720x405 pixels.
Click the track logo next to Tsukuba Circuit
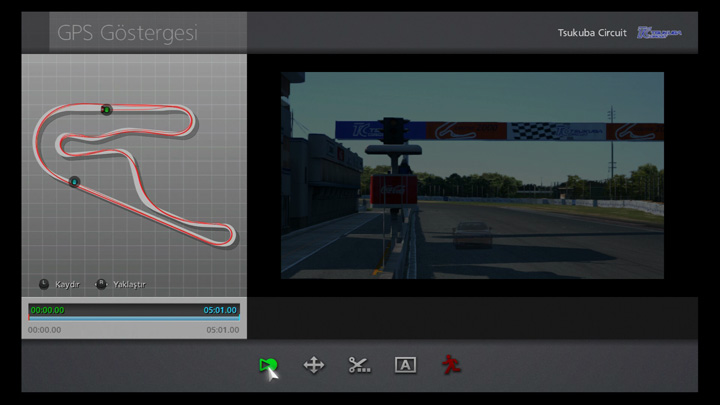click(659, 33)
